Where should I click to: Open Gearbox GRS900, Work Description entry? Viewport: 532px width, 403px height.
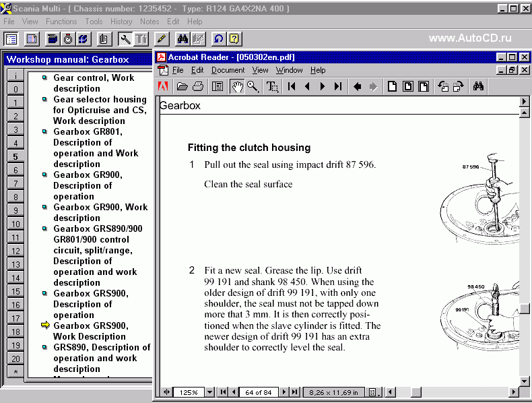pos(91,331)
